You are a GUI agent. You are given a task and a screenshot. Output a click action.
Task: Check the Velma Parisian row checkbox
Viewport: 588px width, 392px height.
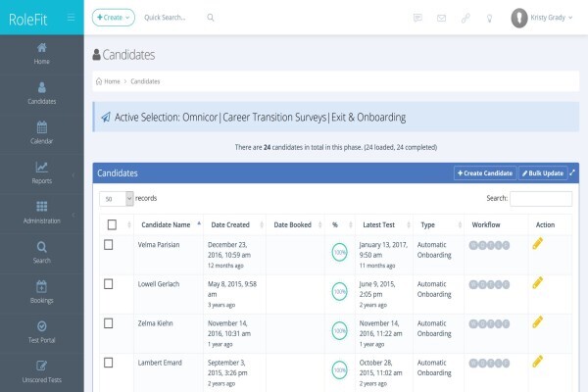coord(109,245)
